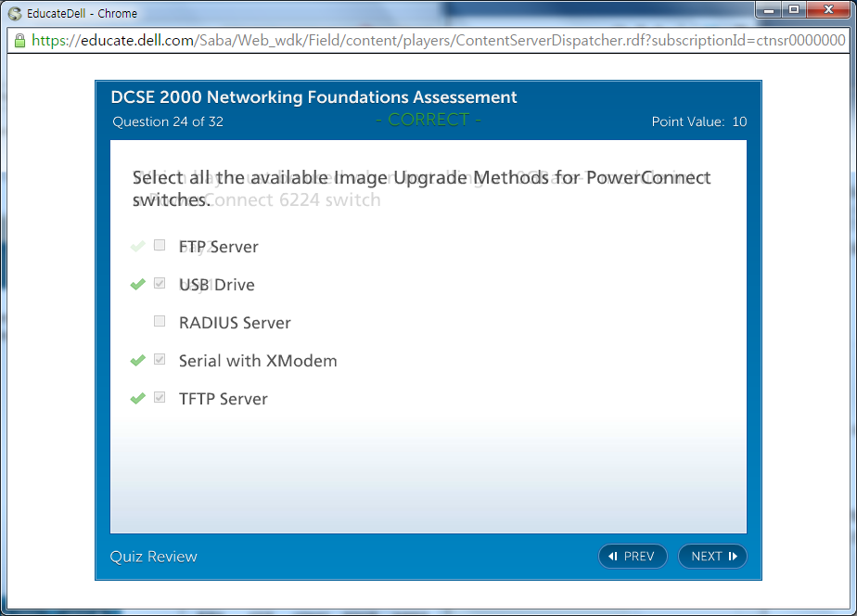The width and height of the screenshot is (857, 616).
Task: Uncheck the USB Drive checkbox
Action: 160,284
